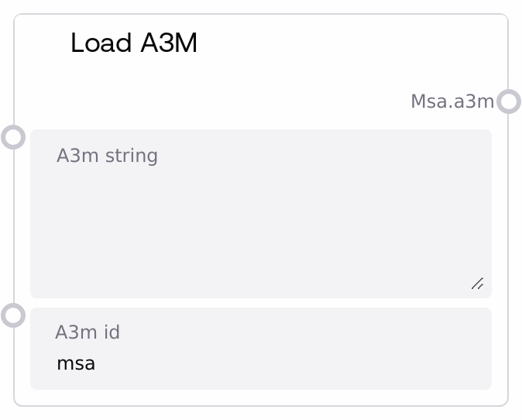Image resolution: width=522 pixels, height=420 pixels.
Task: Click the Msa.a3m output label
Action: tap(452, 102)
